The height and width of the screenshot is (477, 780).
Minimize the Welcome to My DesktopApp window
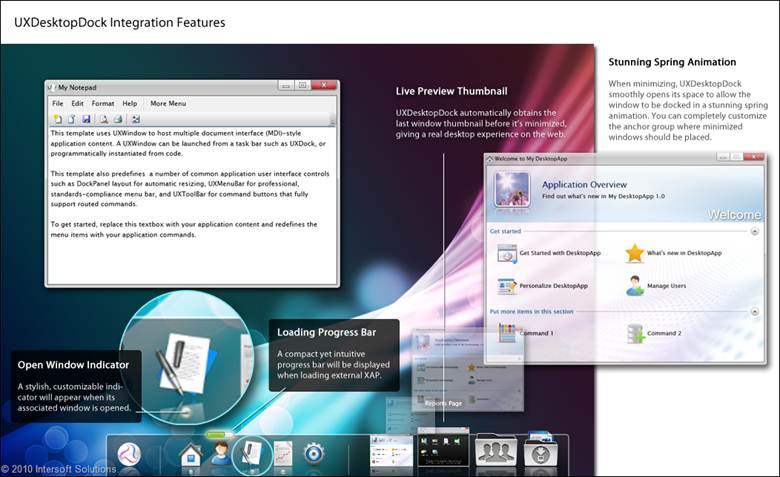pyautogui.click(x=723, y=157)
